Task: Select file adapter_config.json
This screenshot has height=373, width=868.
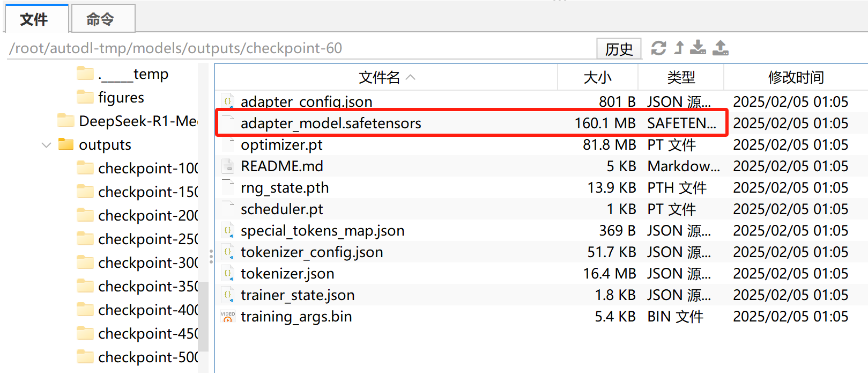Action: (x=307, y=102)
